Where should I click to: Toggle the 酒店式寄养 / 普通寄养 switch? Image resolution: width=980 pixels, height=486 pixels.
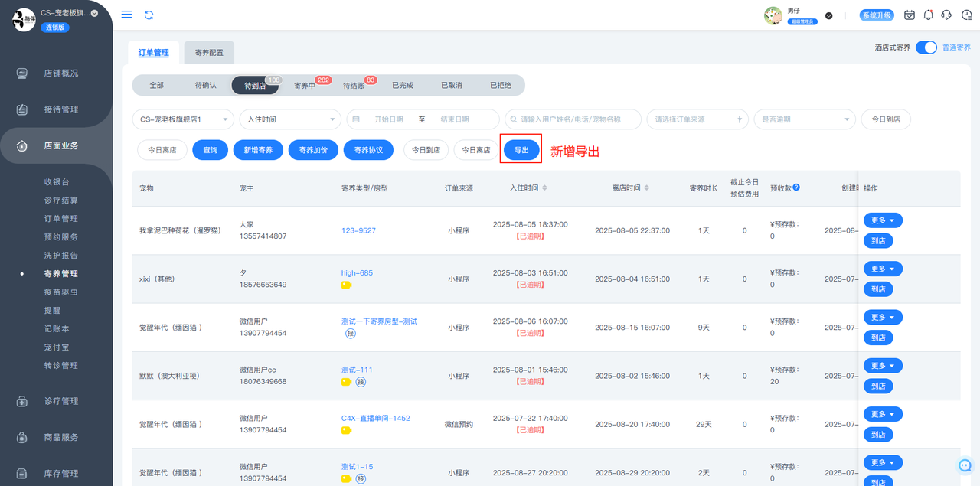point(926,47)
